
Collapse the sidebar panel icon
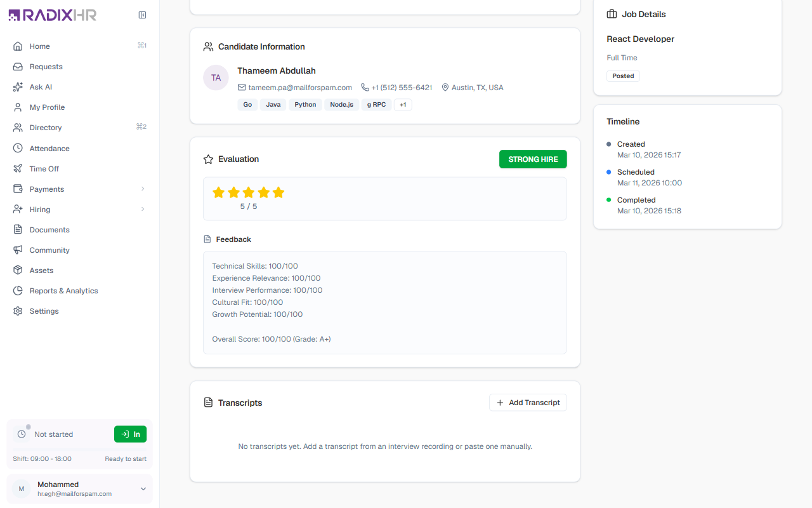pos(142,15)
